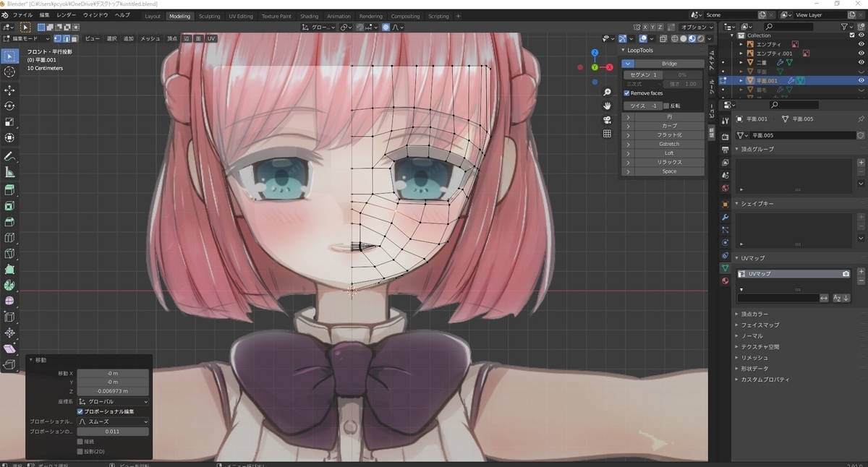
Task: Select the Scale tool in left toolbar
Action: click(9, 121)
